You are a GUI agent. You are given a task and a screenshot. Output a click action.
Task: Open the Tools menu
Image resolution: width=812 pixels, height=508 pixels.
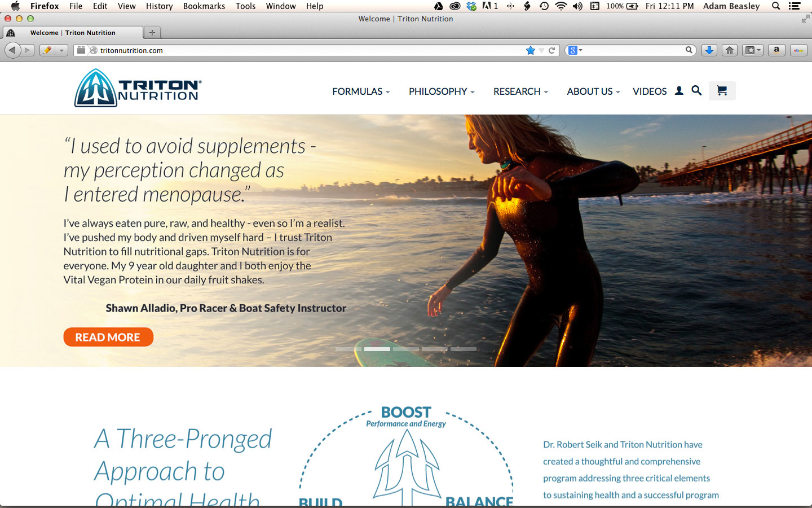click(x=245, y=6)
